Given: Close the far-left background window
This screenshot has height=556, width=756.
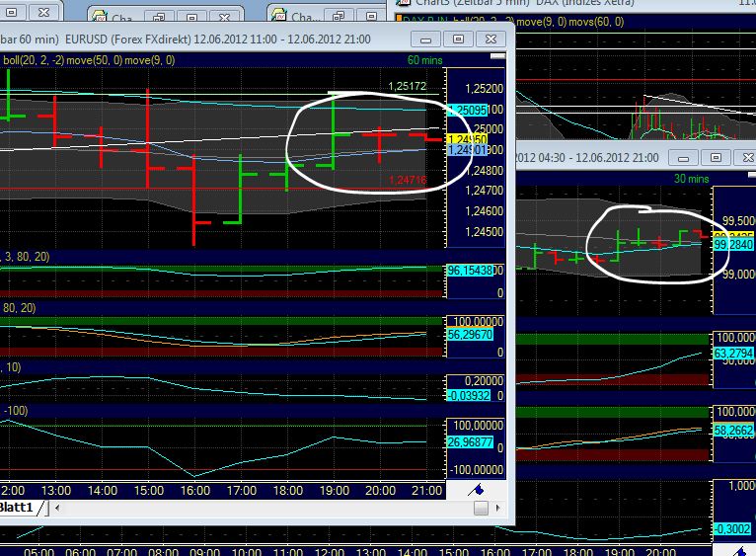Looking at the screenshot, I should pyautogui.click(x=43, y=13).
